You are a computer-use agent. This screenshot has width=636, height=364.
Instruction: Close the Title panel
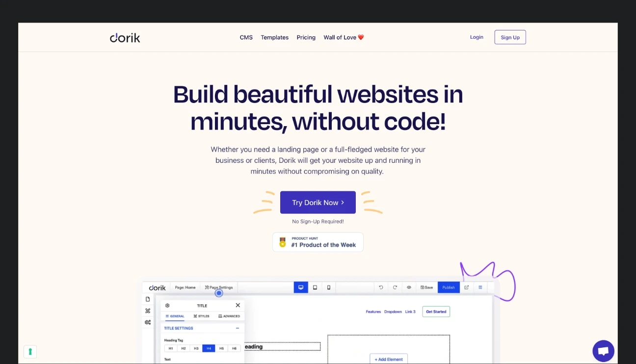(x=238, y=305)
